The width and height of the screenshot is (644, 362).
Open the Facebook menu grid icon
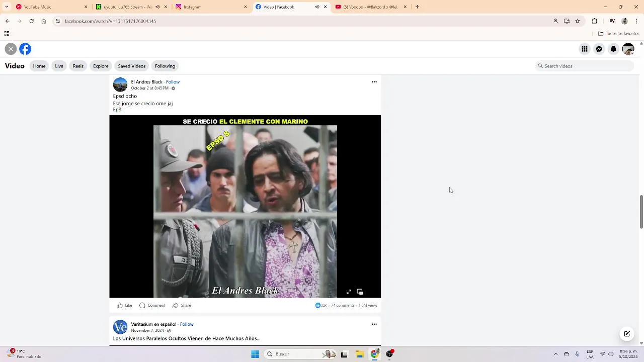point(585,49)
